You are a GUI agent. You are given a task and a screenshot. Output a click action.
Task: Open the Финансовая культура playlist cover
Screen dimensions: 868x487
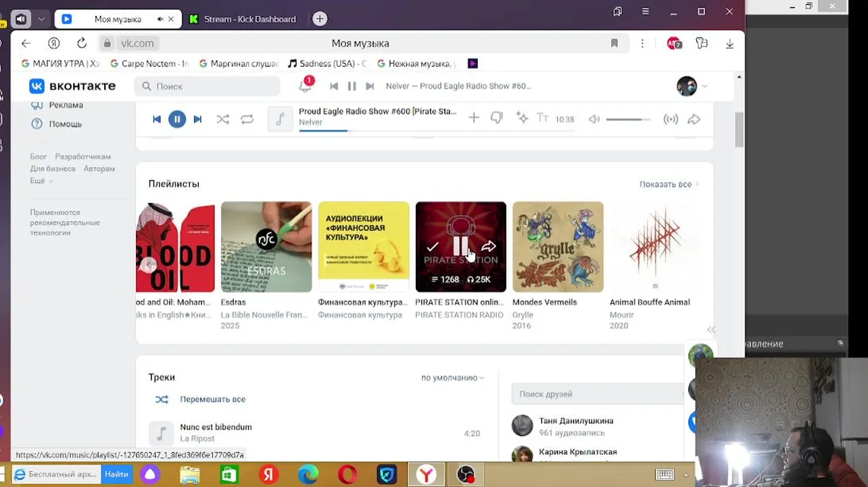[x=364, y=247]
